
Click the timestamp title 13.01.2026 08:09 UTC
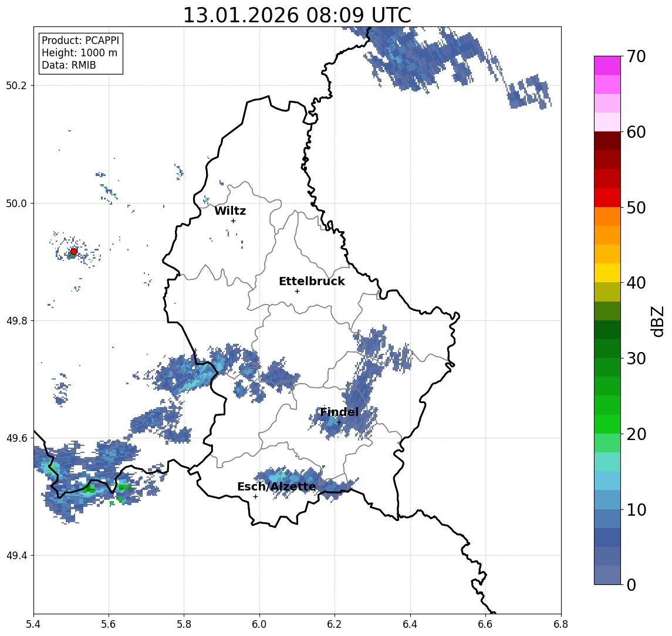[x=297, y=15]
